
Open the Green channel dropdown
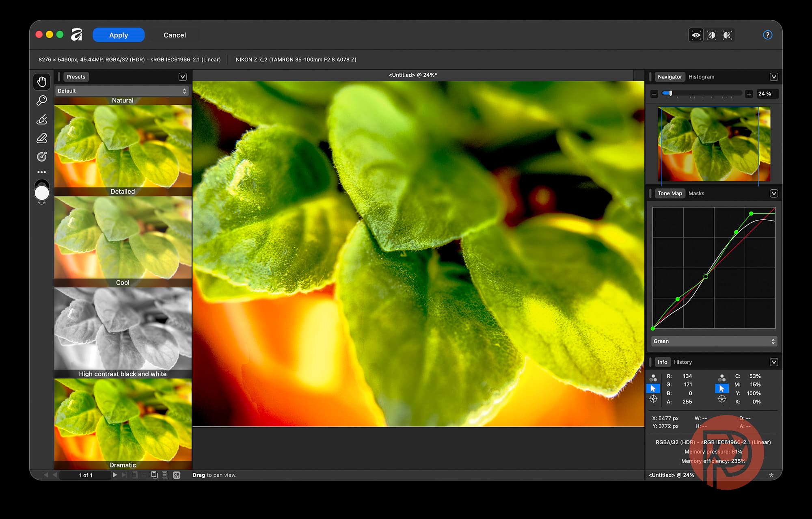(x=714, y=342)
